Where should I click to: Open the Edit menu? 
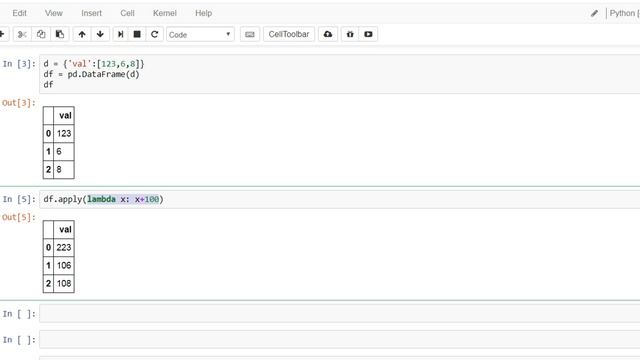click(19, 13)
